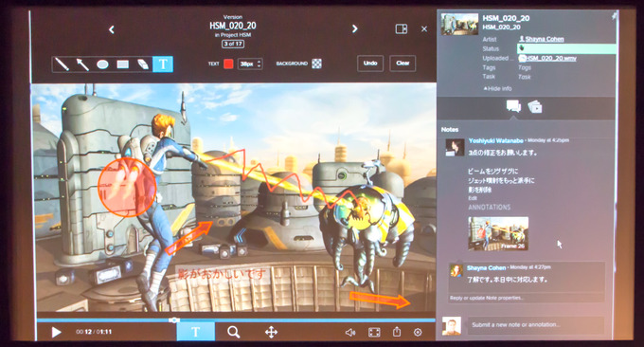Select the rectangle shape tool
Image resolution: width=644 pixels, height=347 pixels.
point(123,64)
